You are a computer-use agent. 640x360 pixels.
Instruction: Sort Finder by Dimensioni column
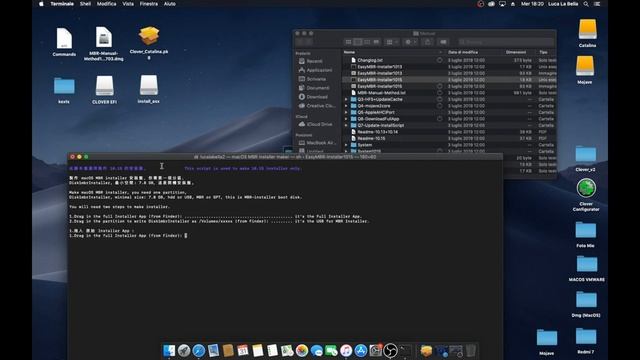click(516, 52)
